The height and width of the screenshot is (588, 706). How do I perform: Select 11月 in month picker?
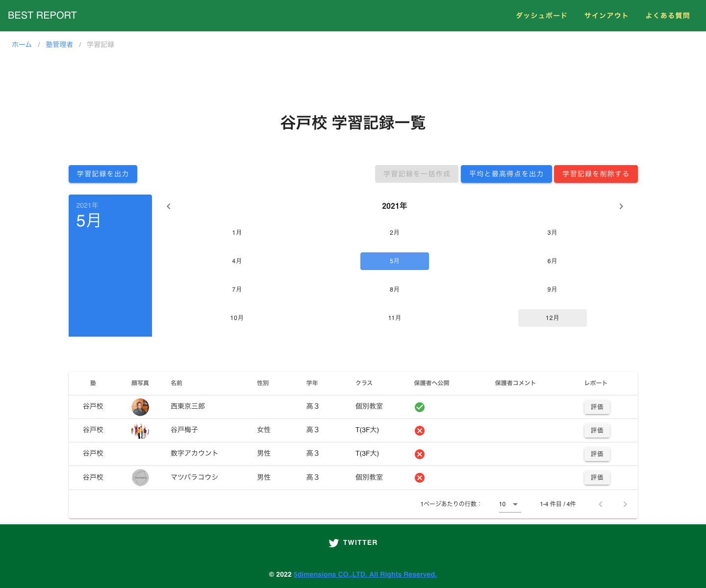coord(395,318)
